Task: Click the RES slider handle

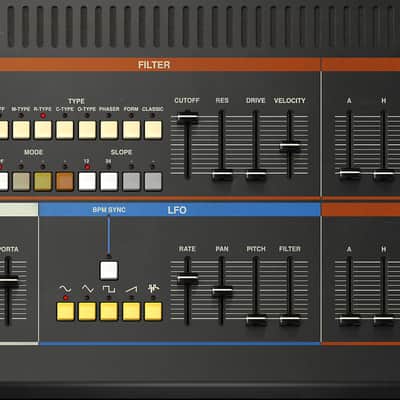Action: pos(222,174)
